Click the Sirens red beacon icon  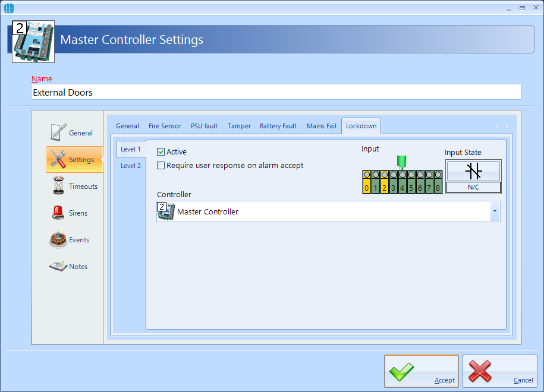[58, 213]
